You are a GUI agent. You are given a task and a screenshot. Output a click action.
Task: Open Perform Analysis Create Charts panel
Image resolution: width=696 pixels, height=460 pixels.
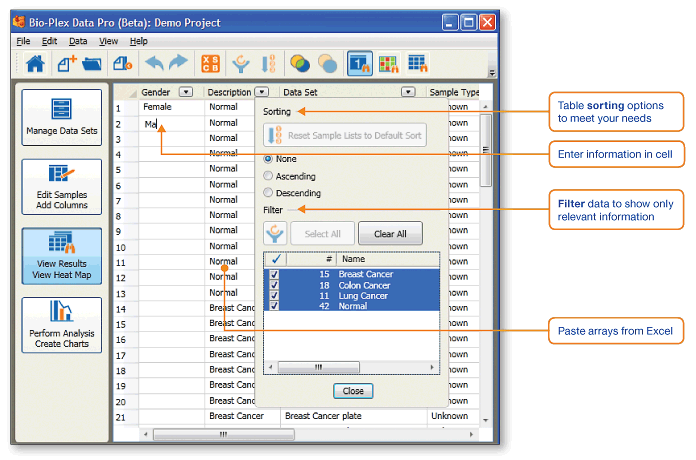click(x=62, y=325)
